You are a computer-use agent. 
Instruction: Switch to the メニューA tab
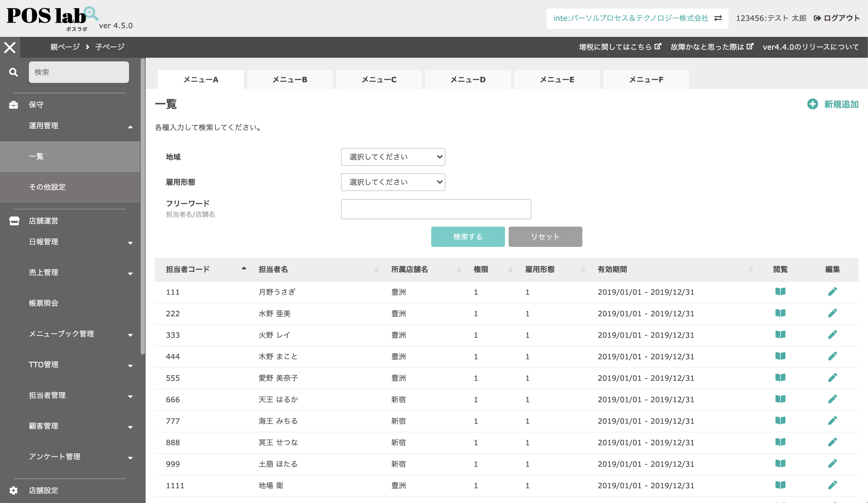[x=201, y=80]
